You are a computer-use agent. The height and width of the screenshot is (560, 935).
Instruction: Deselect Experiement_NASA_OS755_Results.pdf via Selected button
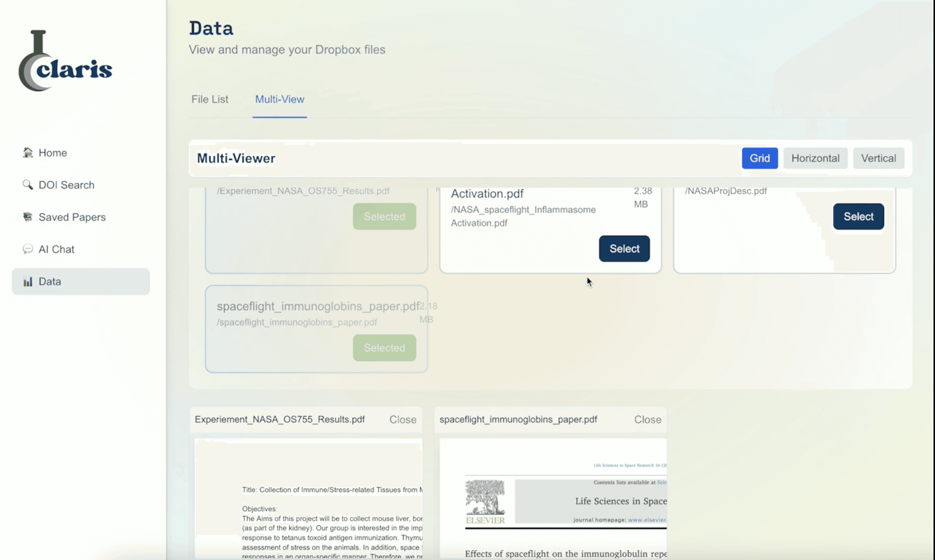(x=384, y=216)
